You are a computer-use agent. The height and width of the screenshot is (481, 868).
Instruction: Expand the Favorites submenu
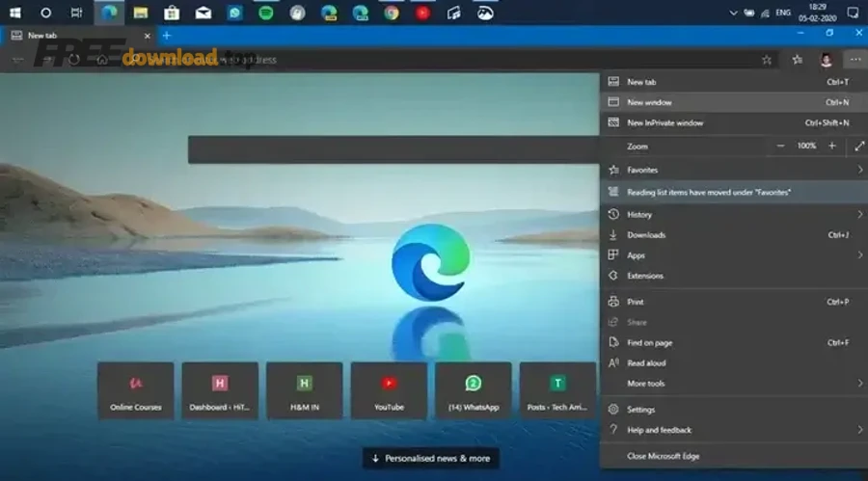point(734,170)
